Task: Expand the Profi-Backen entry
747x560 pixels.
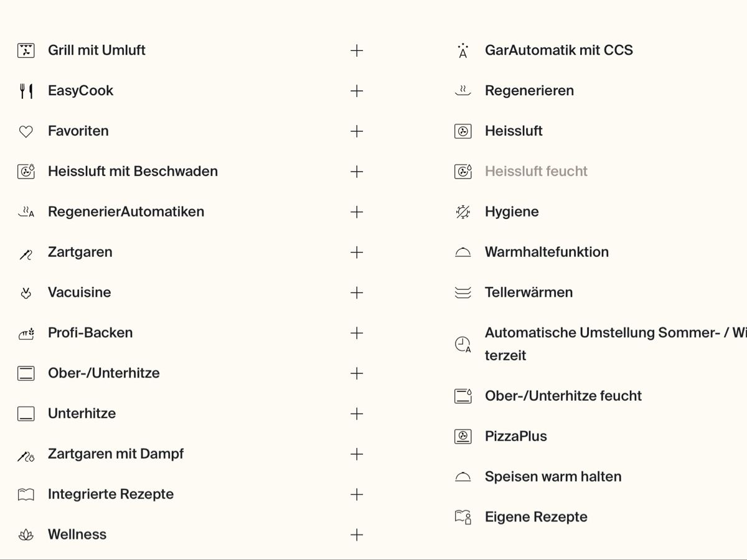Action: point(357,333)
